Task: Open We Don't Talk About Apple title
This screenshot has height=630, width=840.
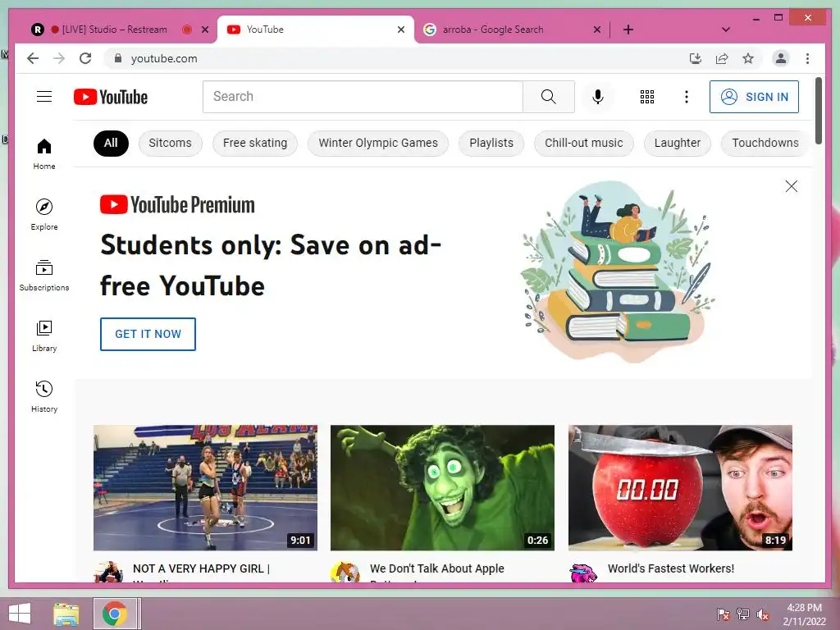Action: 437,569
